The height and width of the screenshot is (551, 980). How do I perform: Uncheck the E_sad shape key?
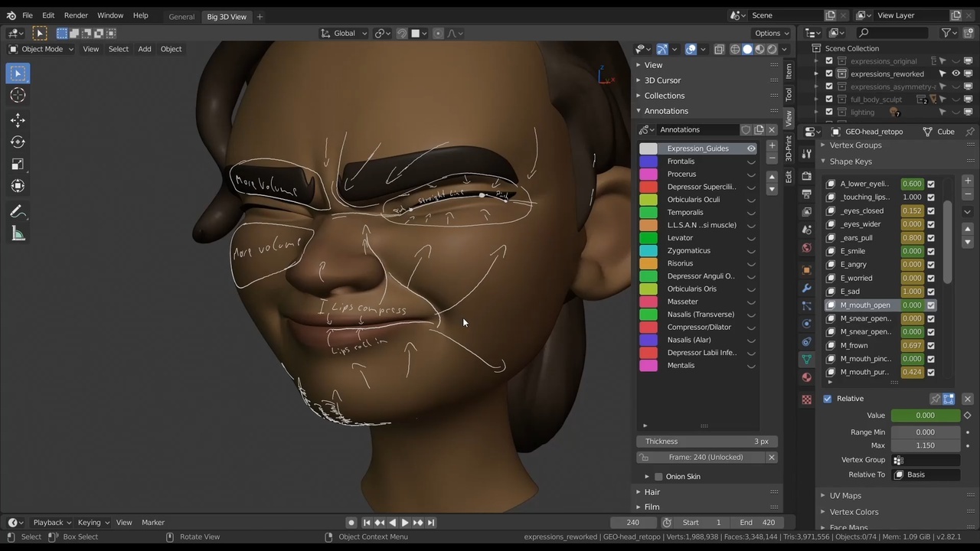click(931, 292)
